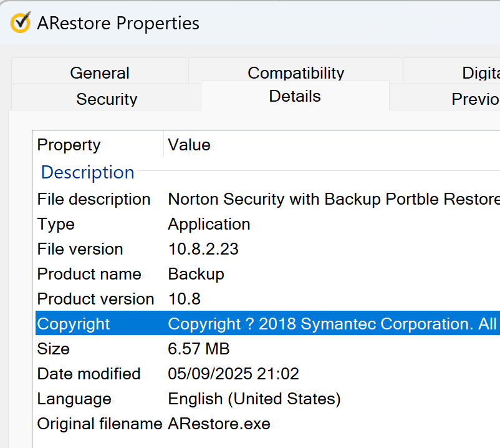This screenshot has width=500, height=448.
Task: Select the Product name row
Action: tap(89, 274)
